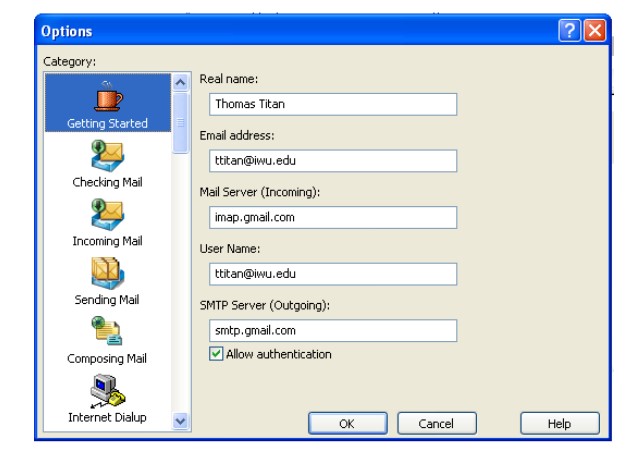
Task: Click the category list scroll down arrow
Action: coord(180,421)
